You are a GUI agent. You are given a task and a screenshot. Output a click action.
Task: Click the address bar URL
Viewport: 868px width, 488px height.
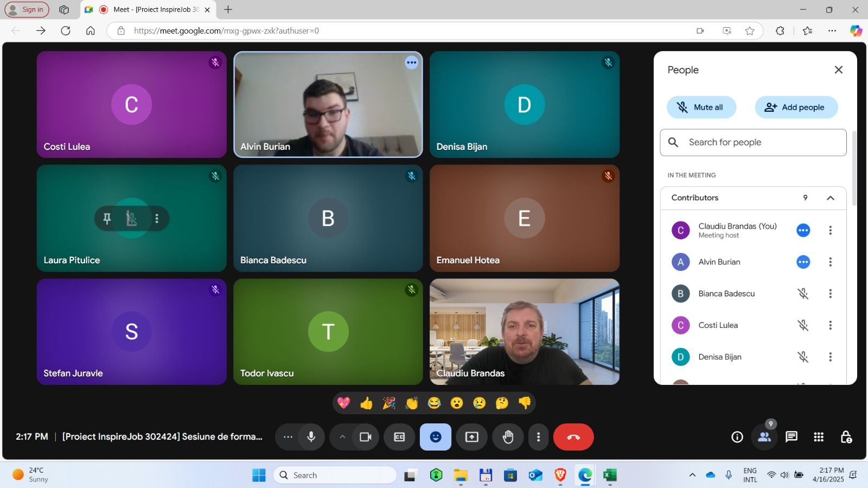(226, 31)
